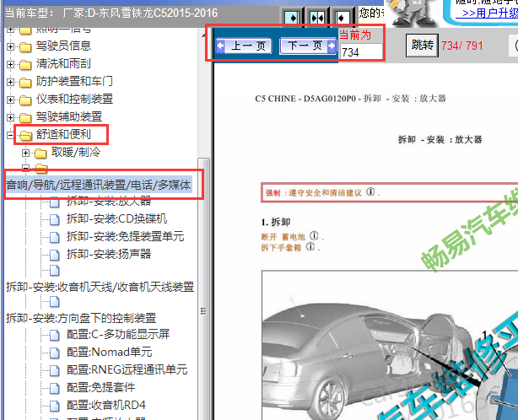Click info icon after 蓄电池
The width and height of the screenshot is (518, 420).
pos(314,236)
